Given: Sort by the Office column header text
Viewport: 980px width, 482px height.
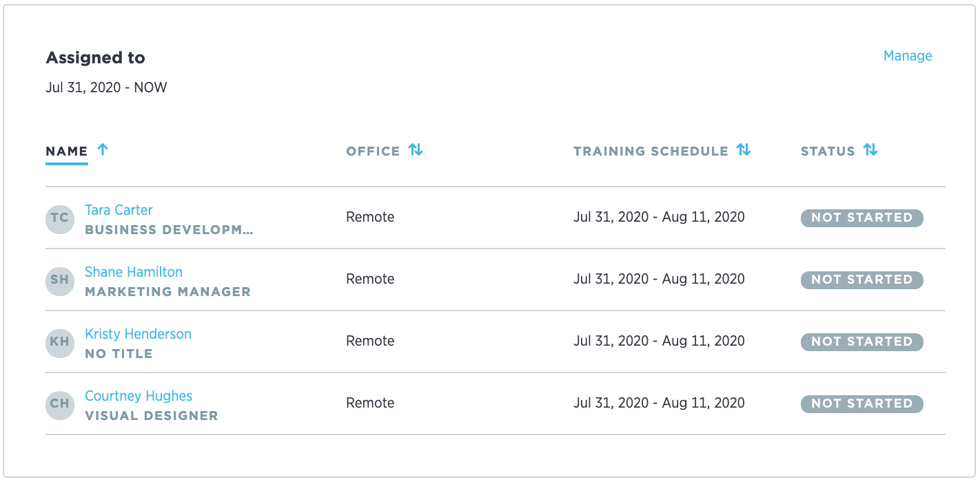Looking at the screenshot, I should (x=373, y=151).
